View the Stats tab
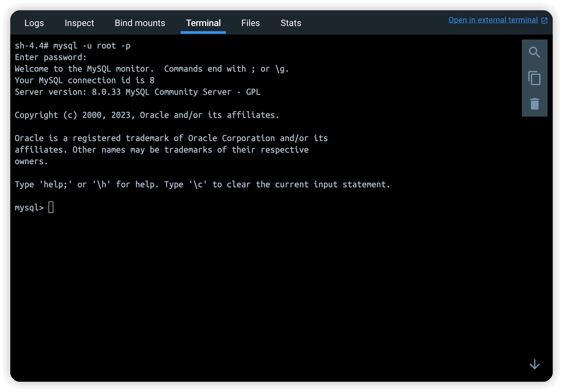The width and height of the screenshot is (563, 392). pyautogui.click(x=291, y=23)
